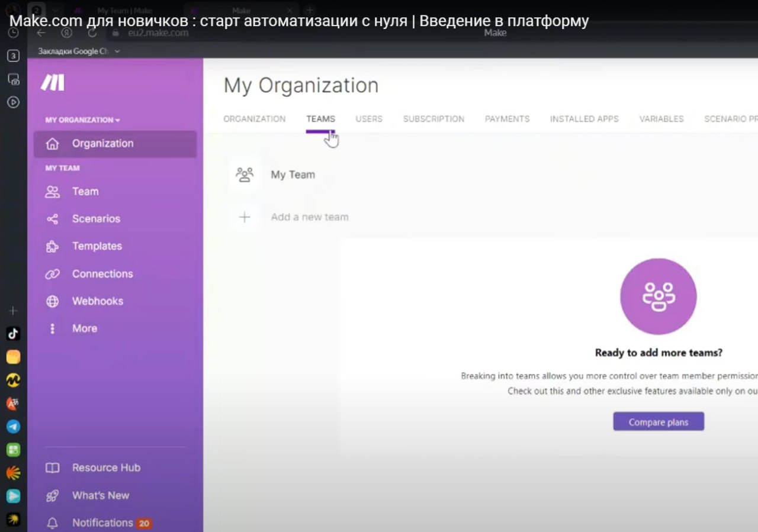Click the Make logo in the purple sidebar
This screenshot has width=758, height=532.
[52, 83]
